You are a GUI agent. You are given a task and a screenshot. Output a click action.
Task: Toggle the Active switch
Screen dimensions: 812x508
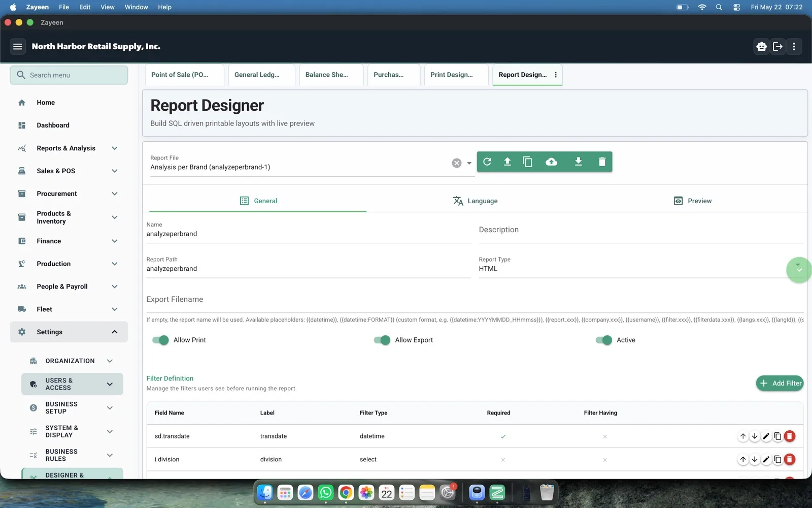pos(604,340)
